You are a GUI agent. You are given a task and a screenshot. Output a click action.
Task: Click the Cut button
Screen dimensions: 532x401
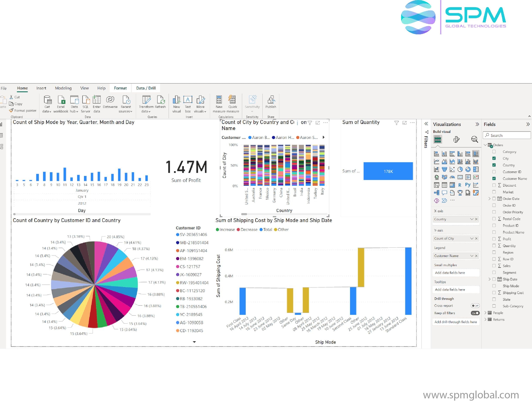coord(15,97)
